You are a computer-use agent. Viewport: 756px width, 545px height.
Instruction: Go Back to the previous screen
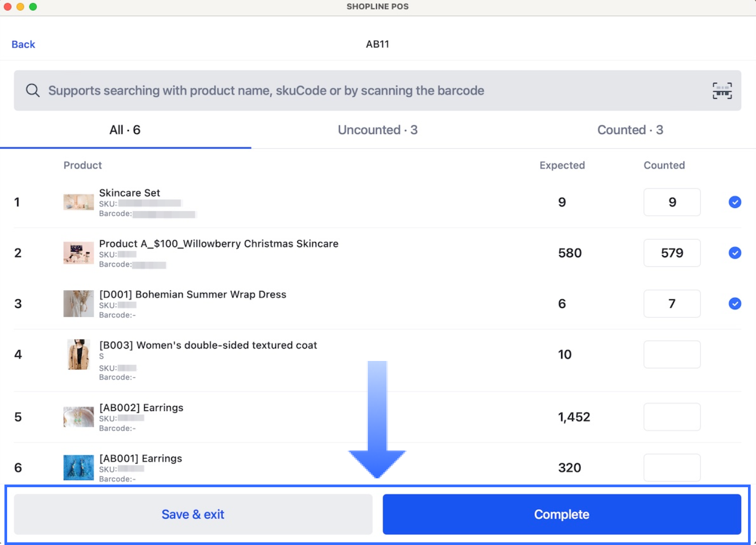click(x=23, y=44)
